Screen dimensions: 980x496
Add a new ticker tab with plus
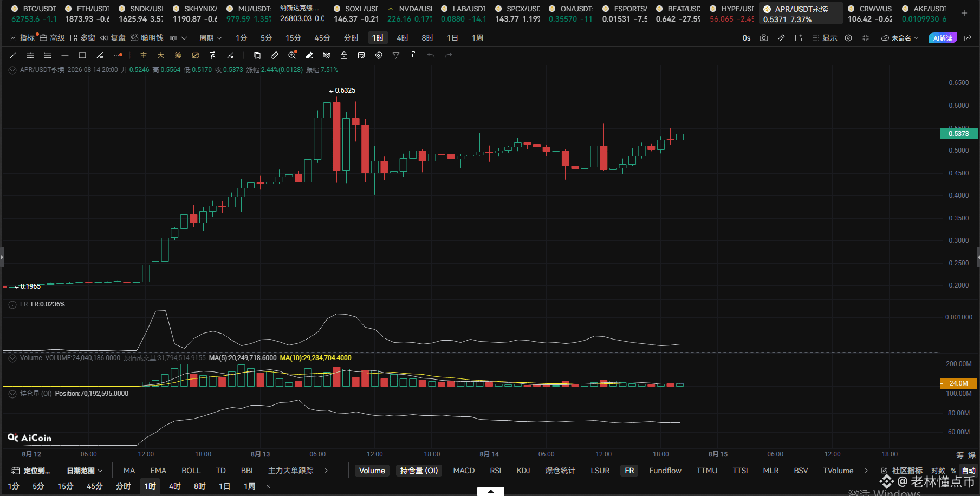pyautogui.click(x=964, y=13)
